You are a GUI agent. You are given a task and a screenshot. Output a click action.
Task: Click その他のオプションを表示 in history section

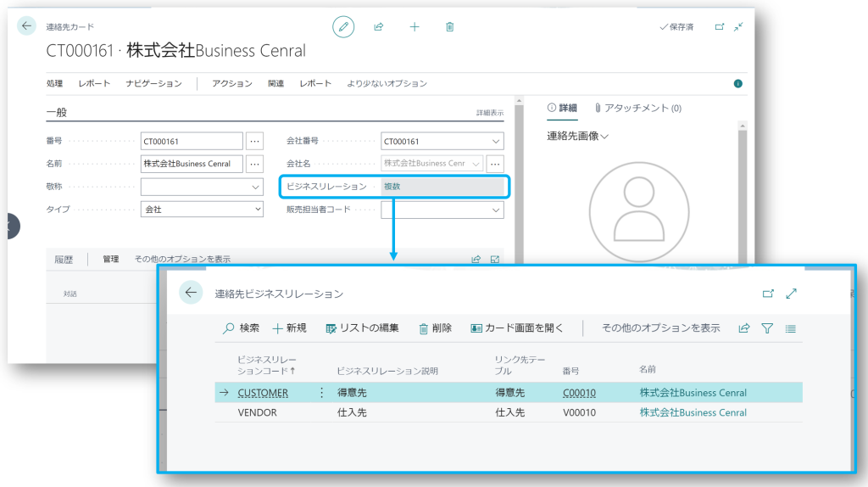coord(182,260)
